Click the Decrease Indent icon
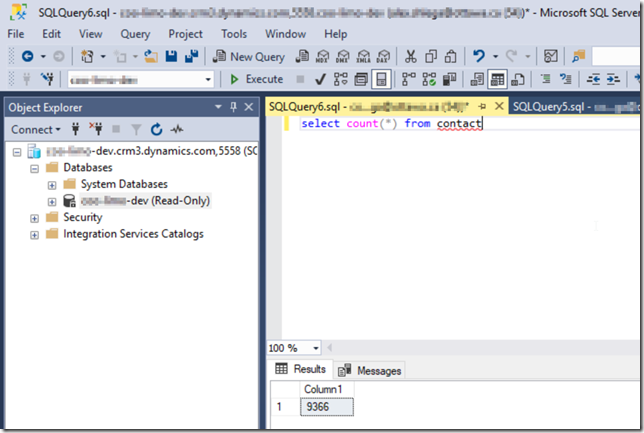 click(593, 79)
